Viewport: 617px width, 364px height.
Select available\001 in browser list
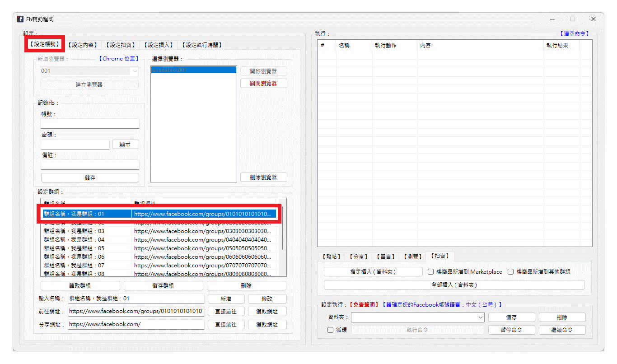tap(194, 70)
